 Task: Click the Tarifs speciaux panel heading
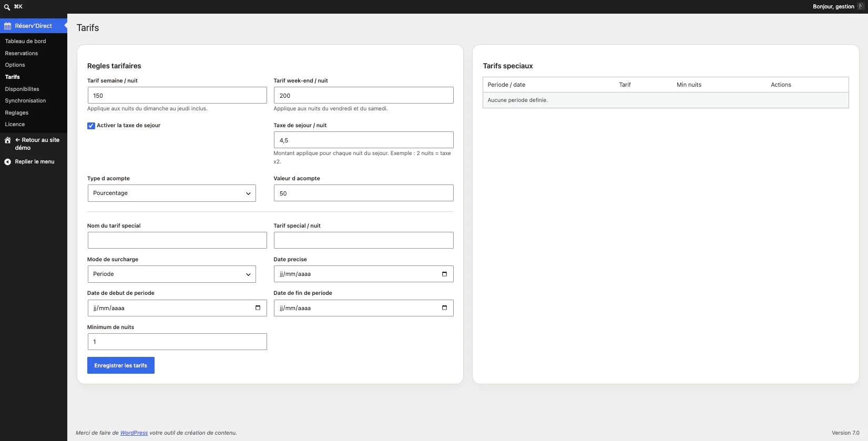pyautogui.click(x=508, y=66)
